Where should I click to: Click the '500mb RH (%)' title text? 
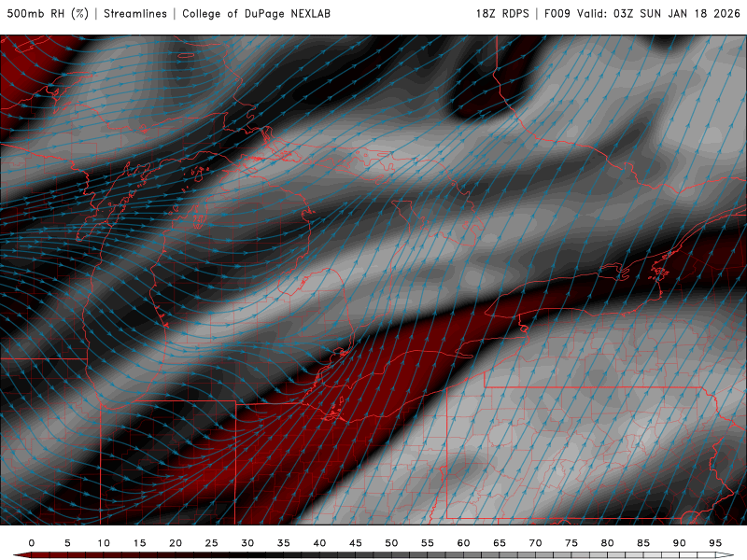(48, 13)
